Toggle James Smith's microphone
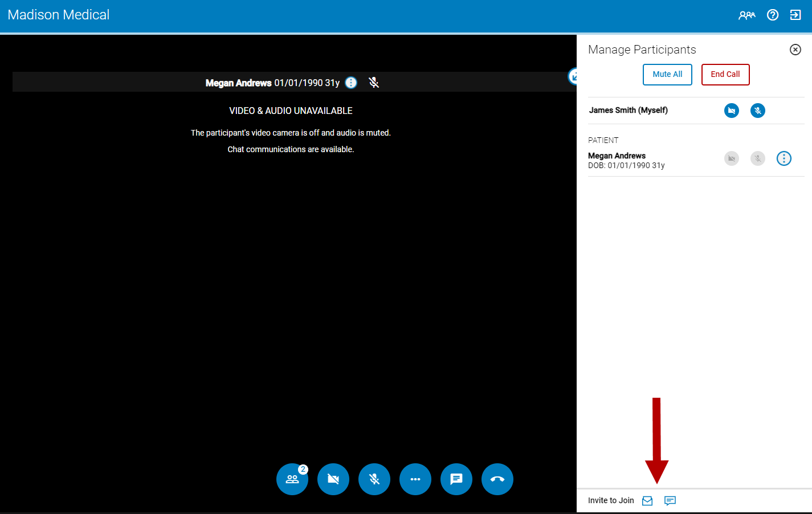Image resolution: width=812 pixels, height=514 pixels. coord(758,111)
